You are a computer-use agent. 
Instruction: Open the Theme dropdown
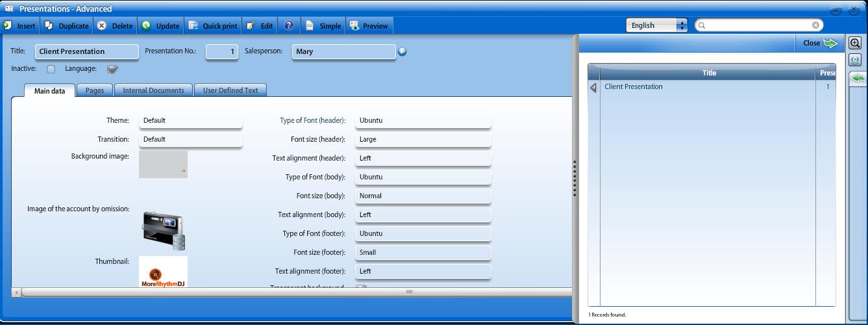tap(190, 120)
